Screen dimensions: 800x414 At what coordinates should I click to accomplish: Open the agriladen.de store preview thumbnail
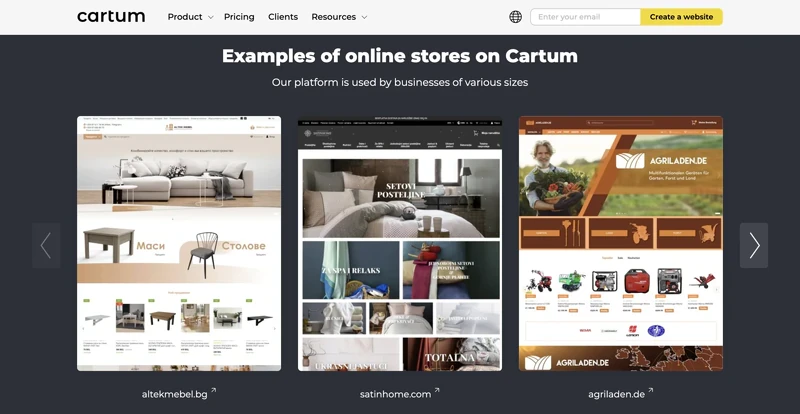coord(620,243)
